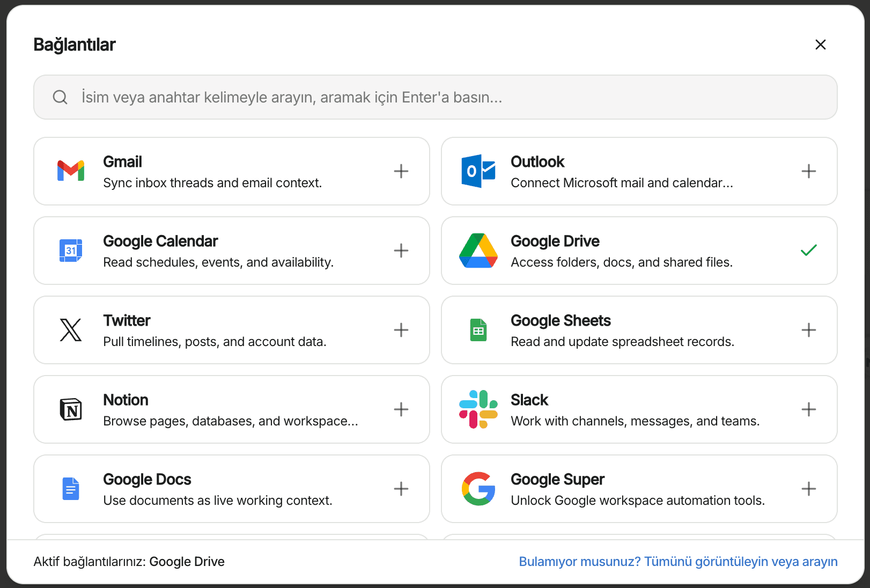Enable the Slack connection
The width and height of the screenshot is (870, 588).
808,409
